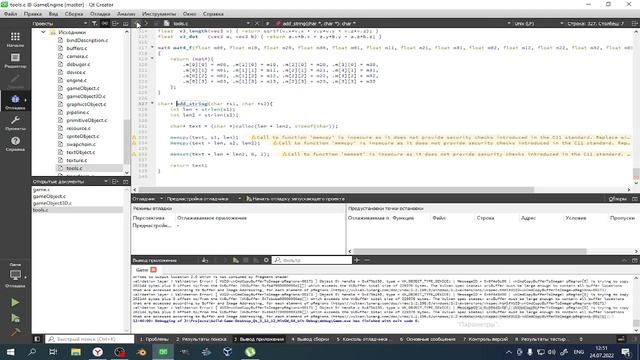This screenshot has height=360, width=640.
Task: Open the Инструменты menu
Action: [x=159, y=13]
